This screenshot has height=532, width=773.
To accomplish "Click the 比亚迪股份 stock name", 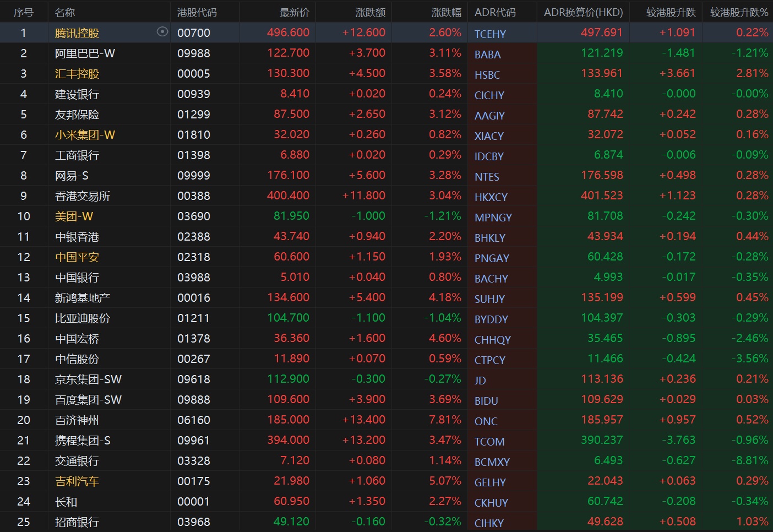I will 83,318.
